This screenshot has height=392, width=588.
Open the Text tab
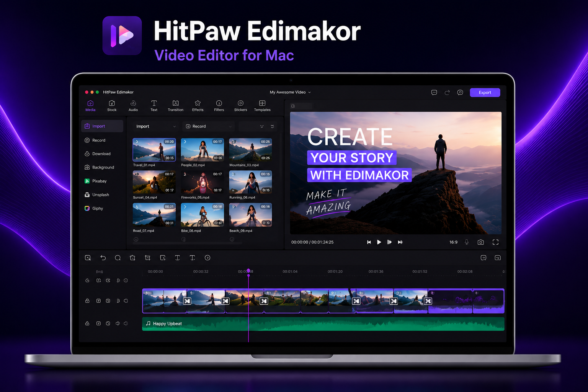click(x=154, y=106)
